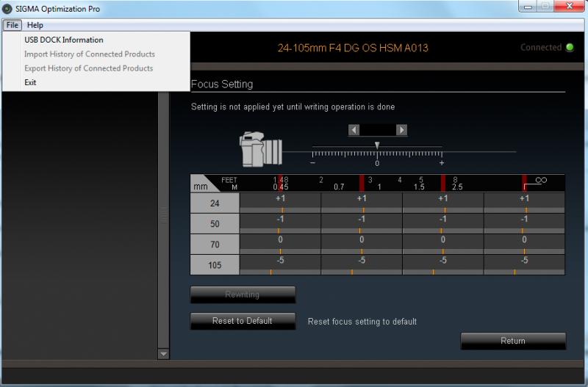Select 105mm cell at infinity distance
Viewport: 588px width, 387px height.
click(x=524, y=265)
